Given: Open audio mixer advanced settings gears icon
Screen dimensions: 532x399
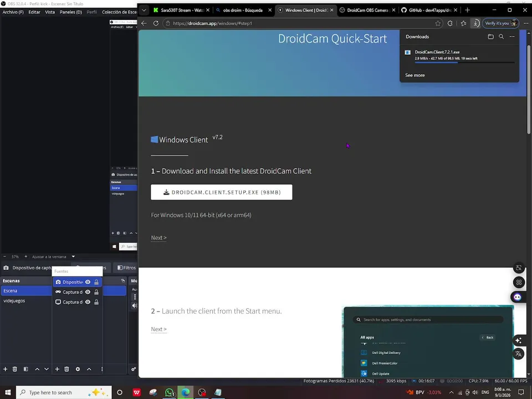Looking at the screenshot, I should [x=134, y=369].
